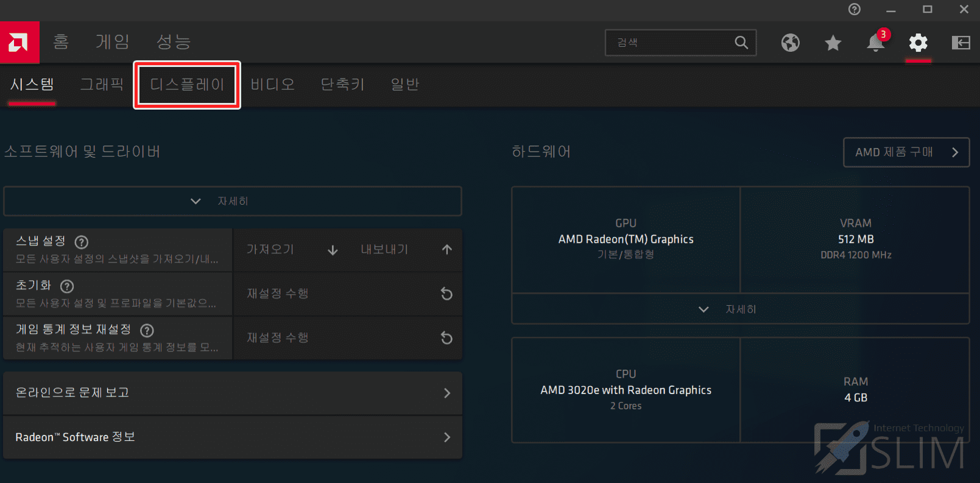This screenshot has height=483, width=980.
Task: Click 재설정 수행 for 초기화
Action: (x=347, y=294)
